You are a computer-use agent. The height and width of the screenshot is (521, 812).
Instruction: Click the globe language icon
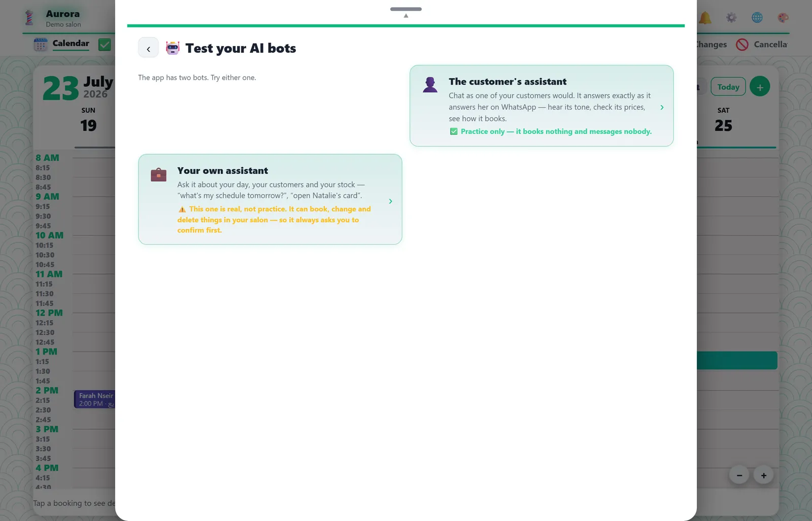[x=757, y=18]
